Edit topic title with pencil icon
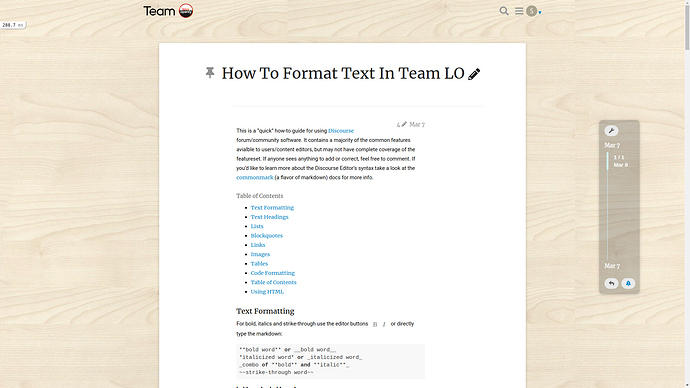690x388 pixels. [x=474, y=74]
